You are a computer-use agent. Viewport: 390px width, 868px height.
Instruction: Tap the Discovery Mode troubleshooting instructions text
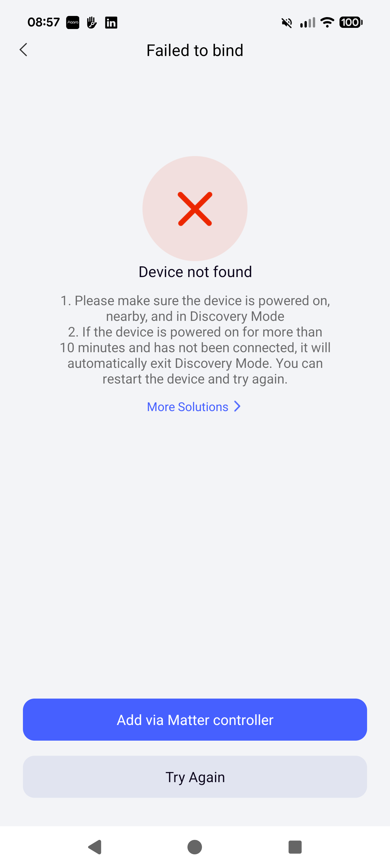(195, 340)
